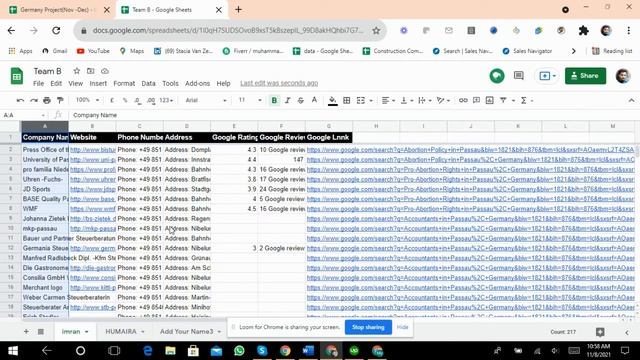This screenshot has width=640, height=360.
Task: Click Last edit was seconds ago link
Action: (x=279, y=83)
